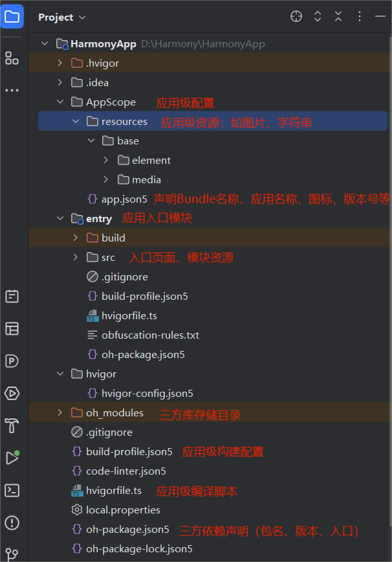Collapse the HarmonyApp root node chevron
Viewport: 392px width, 562px height.
tap(45, 44)
